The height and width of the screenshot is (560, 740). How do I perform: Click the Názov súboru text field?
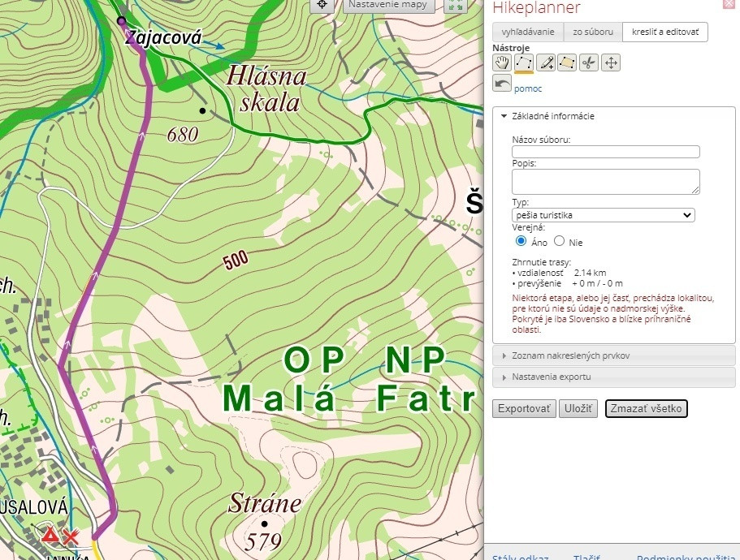[606, 152]
